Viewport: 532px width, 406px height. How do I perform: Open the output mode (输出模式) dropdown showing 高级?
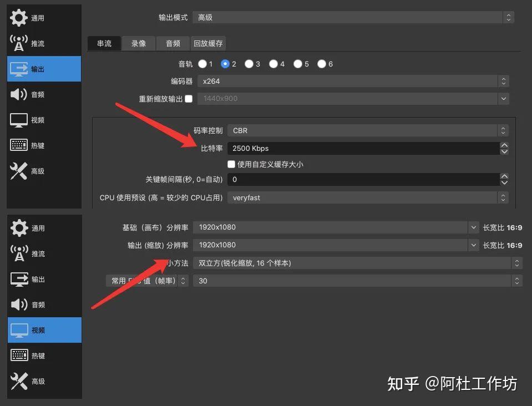pyautogui.click(x=353, y=17)
